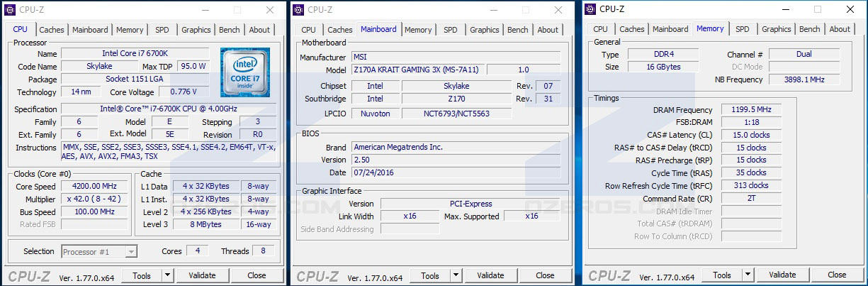Click Tools button in middle window
Image resolution: width=868 pixels, height=286 pixels.
click(430, 275)
